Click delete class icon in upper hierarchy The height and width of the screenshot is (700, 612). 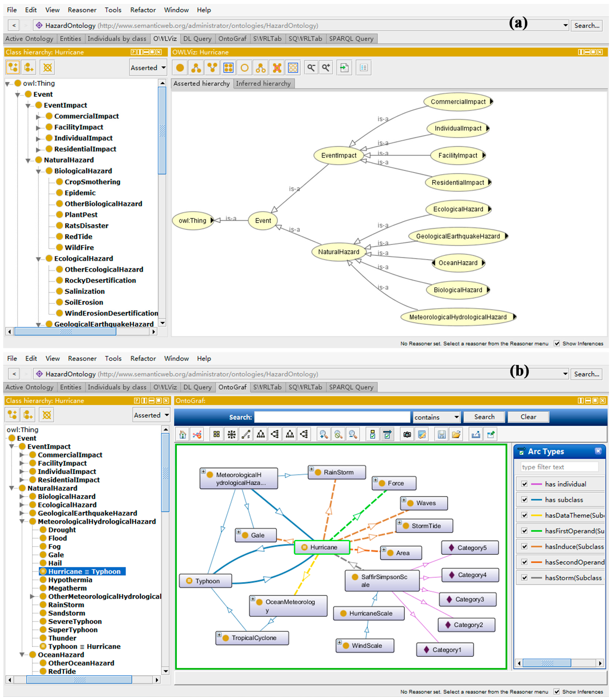[x=48, y=68]
